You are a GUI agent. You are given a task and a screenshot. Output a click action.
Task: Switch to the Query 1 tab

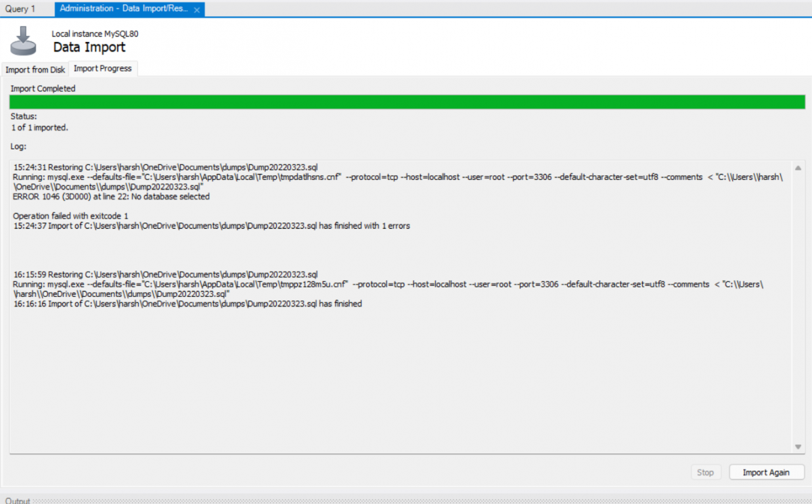[x=20, y=9]
